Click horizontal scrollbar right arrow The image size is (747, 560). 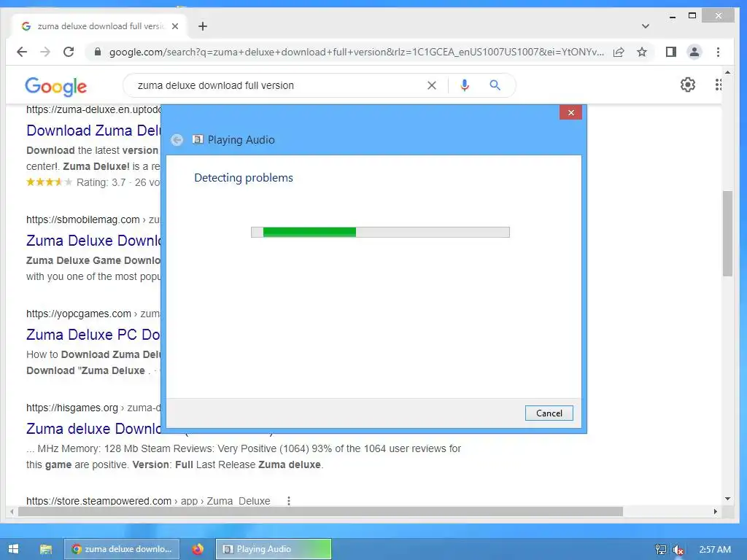click(715, 511)
